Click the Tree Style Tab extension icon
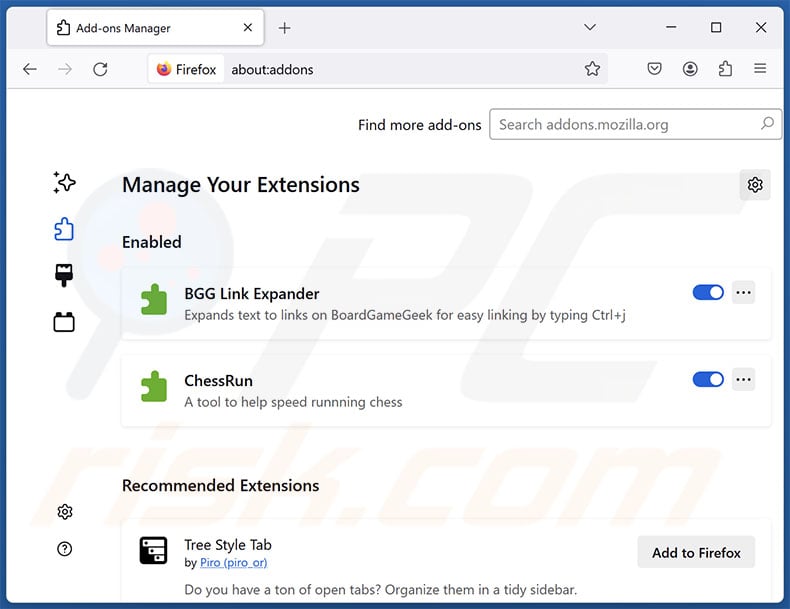This screenshot has width=790, height=609. (x=153, y=551)
